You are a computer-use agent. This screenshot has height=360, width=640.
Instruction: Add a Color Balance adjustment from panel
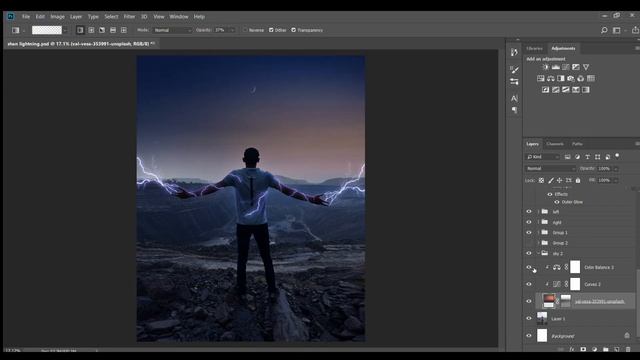[551, 78]
